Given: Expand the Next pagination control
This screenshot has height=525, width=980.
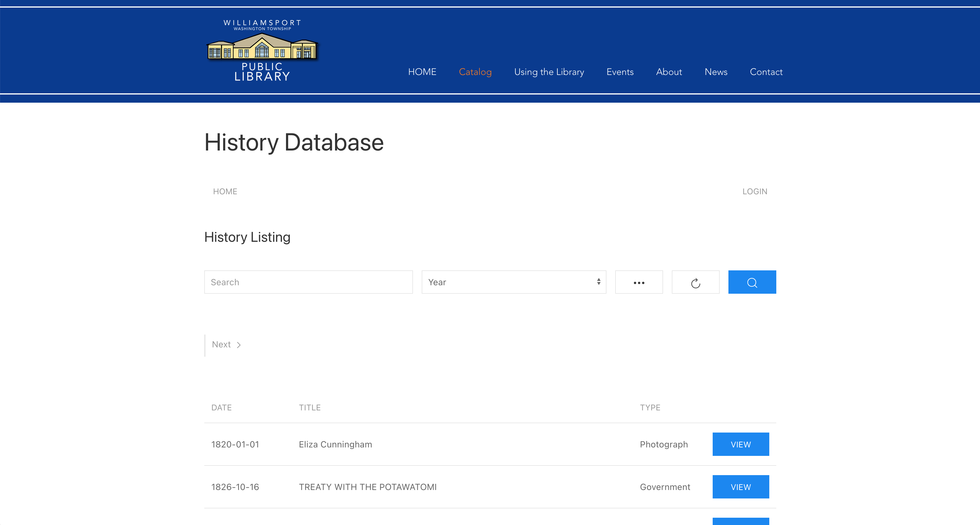Looking at the screenshot, I should click(x=226, y=345).
